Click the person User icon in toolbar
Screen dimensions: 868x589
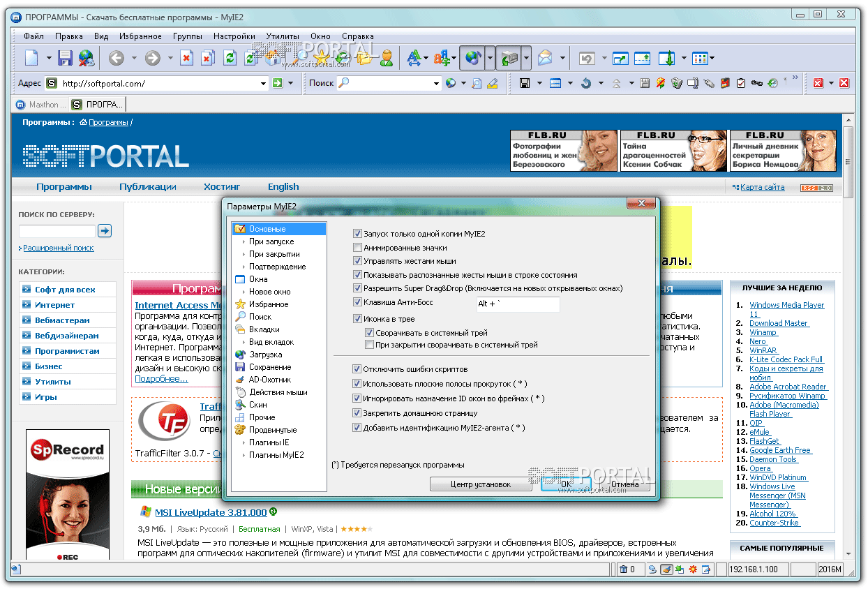(x=387, y=59)
